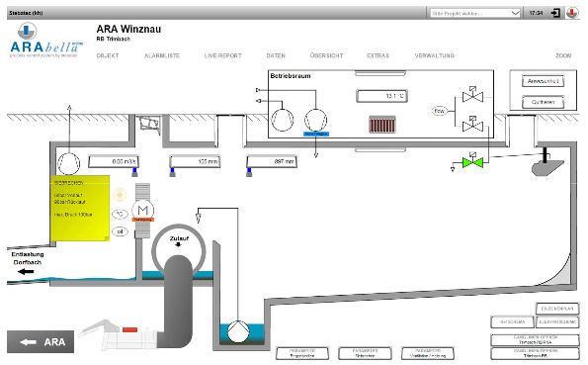
Task: Click the logout icon beside the clock
Action: tap(555, 13)
